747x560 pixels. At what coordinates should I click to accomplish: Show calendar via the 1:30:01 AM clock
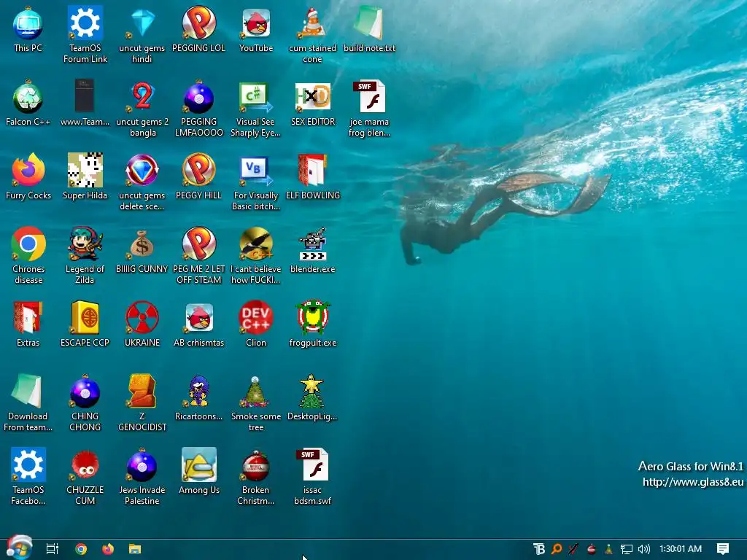point(681,549)
